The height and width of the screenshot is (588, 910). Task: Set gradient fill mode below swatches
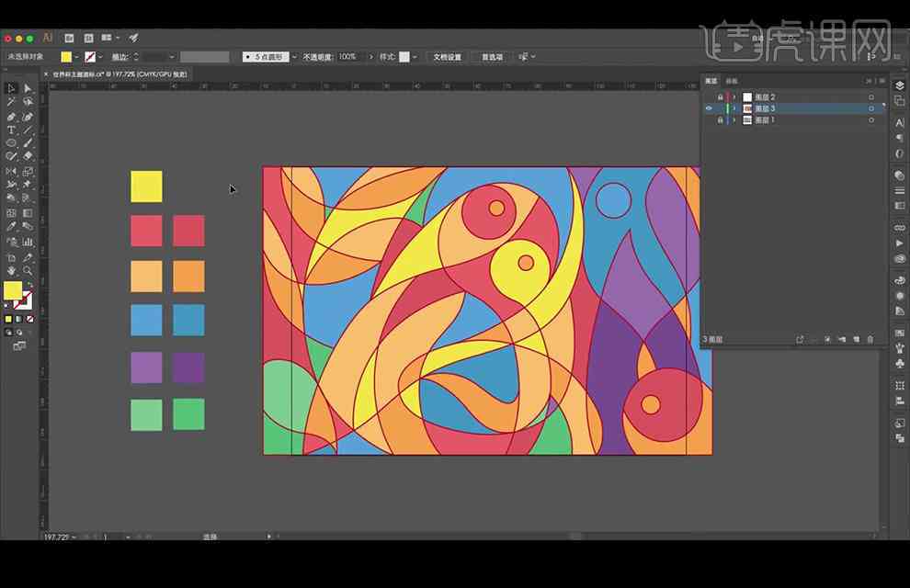[19, 319]
